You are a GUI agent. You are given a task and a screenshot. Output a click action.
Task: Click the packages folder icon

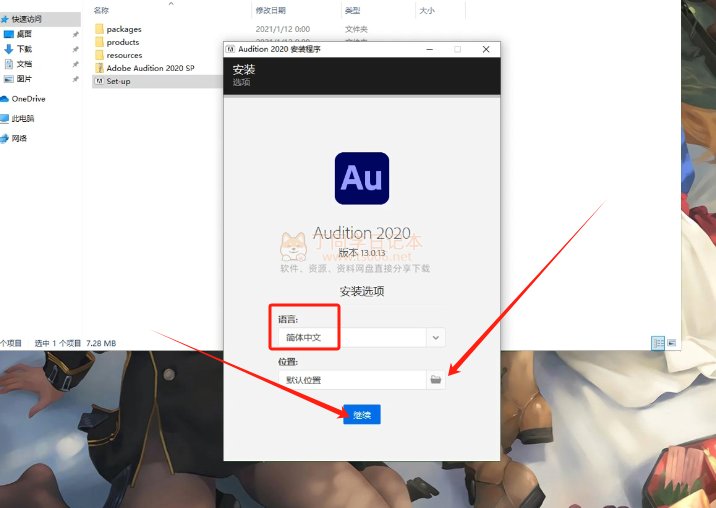coord(100,29)
